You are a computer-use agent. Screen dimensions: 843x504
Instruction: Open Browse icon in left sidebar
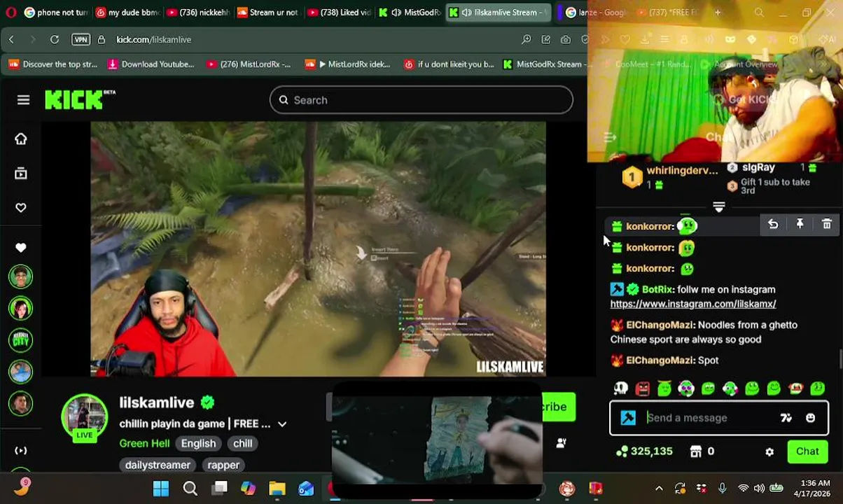tap(21, 173)
